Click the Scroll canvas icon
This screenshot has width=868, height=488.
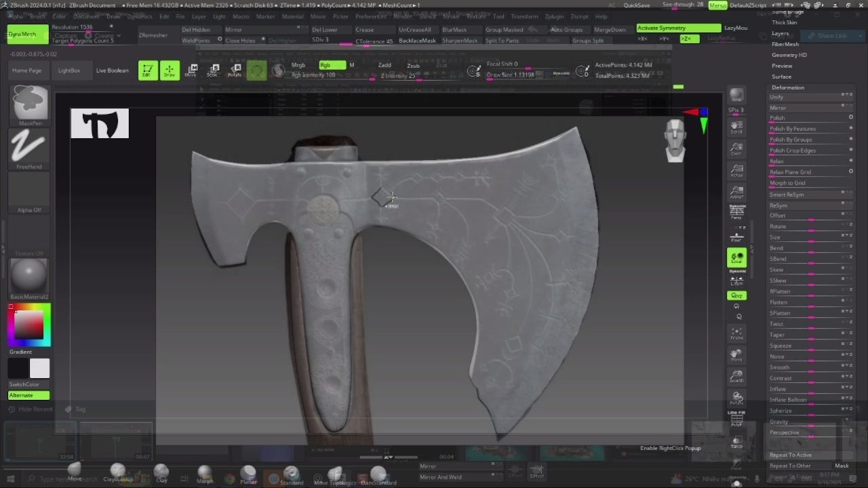click(x=736, y=127)
